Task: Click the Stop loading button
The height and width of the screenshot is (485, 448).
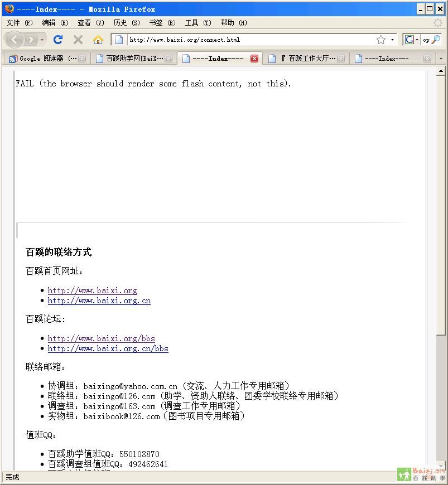Action: 78,40
